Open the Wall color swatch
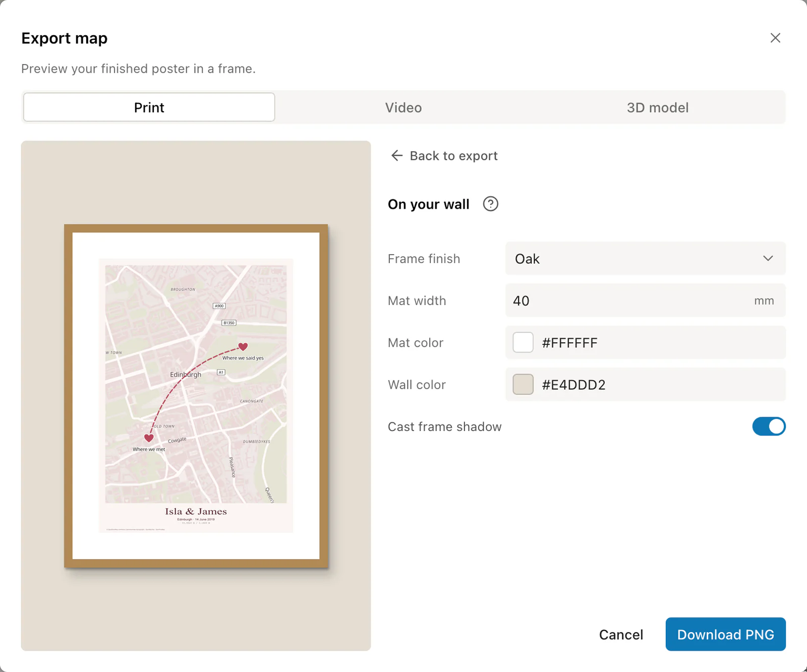The width and height of the screenshot is (807, 672). pos(523,385)
